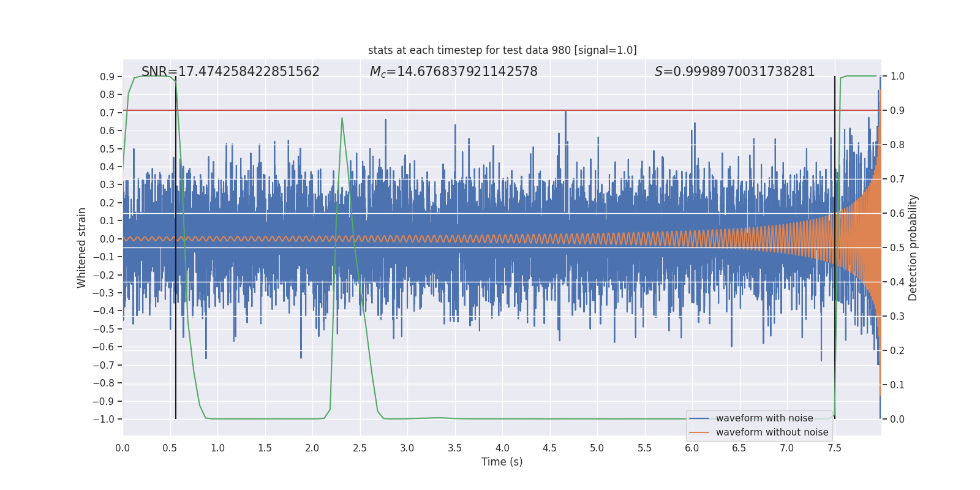Viewport: 980px width, 490px height.
Task: Click Detection probability tick label 0.3
Action: click(x=897, y=317)
